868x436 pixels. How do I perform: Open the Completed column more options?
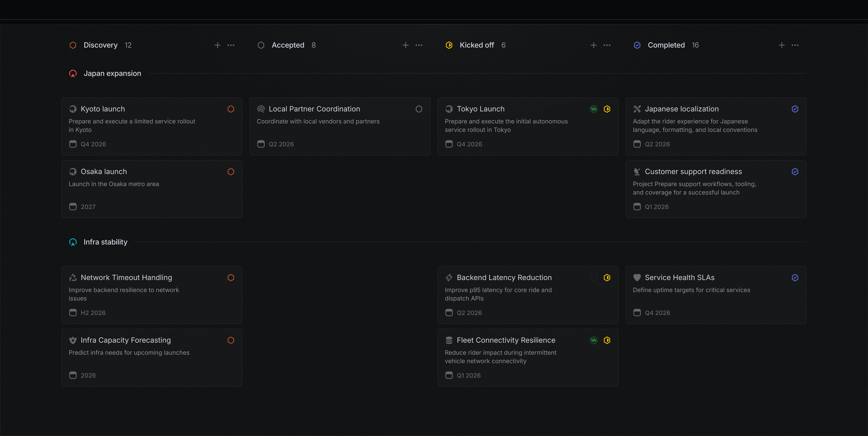pos(795,45)
